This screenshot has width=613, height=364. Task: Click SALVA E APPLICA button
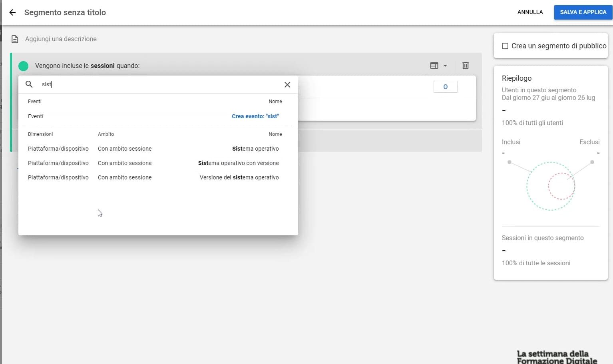(583, 12)
